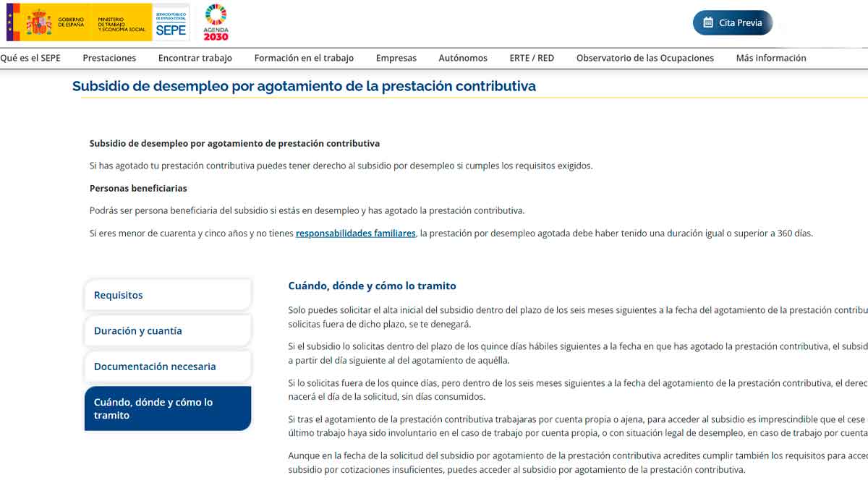Open the Prestaciones menu
Image resolution: width=868 pixels, height=488 pixels.
coord(109,58)
